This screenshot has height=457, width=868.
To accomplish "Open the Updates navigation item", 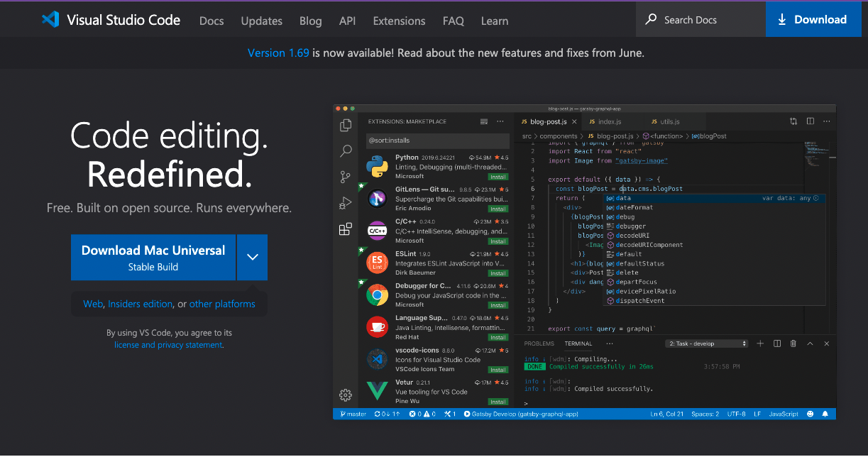I will click(x=262, y=21).
